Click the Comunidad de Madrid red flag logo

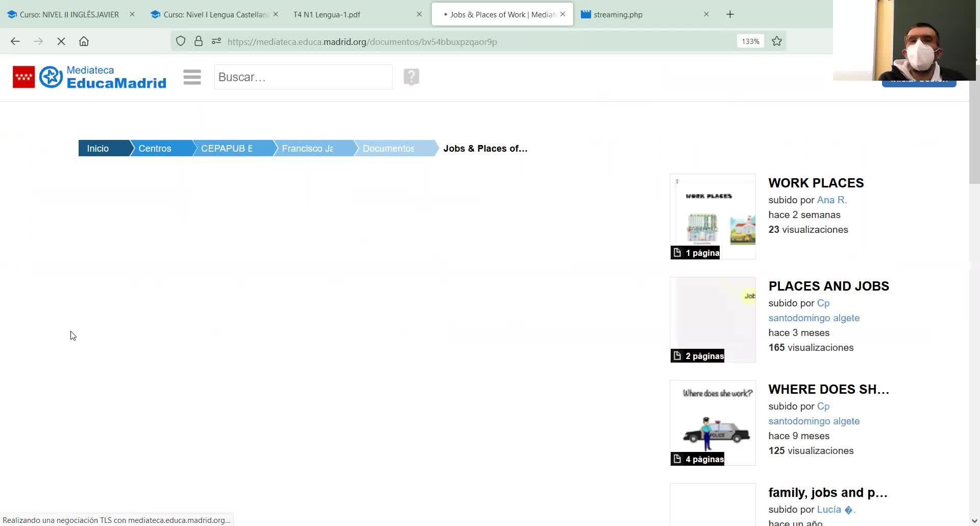pyautogui.click(x=23, y=77)
